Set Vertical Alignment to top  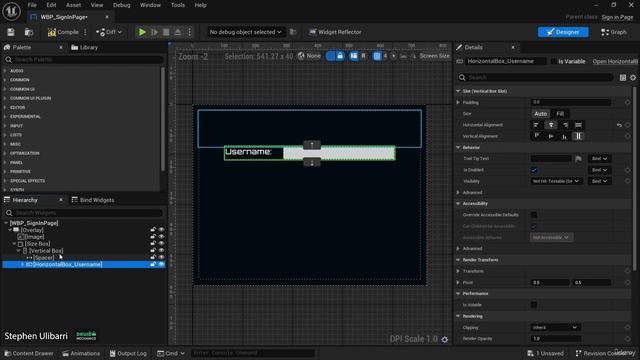536,136
